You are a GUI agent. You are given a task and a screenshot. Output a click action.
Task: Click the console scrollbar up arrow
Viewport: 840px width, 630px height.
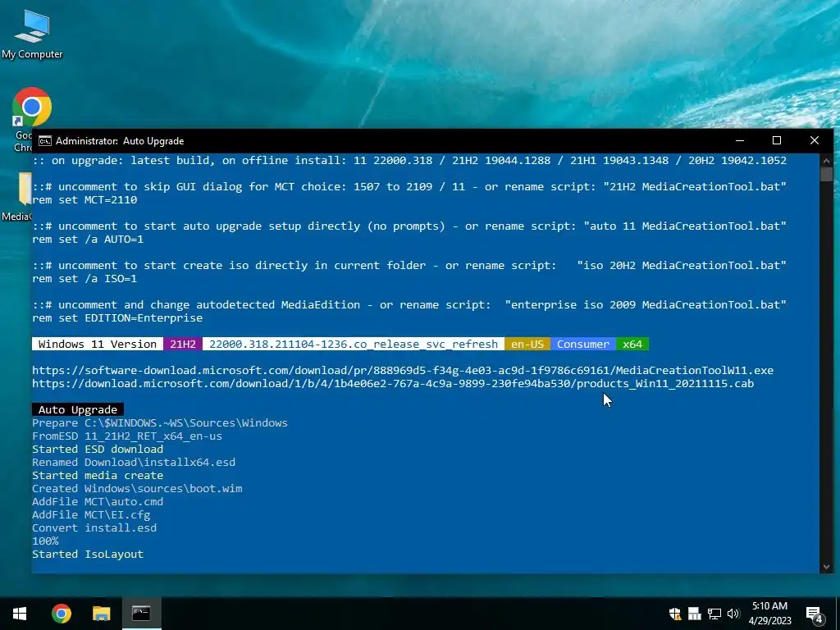point(826,160)
